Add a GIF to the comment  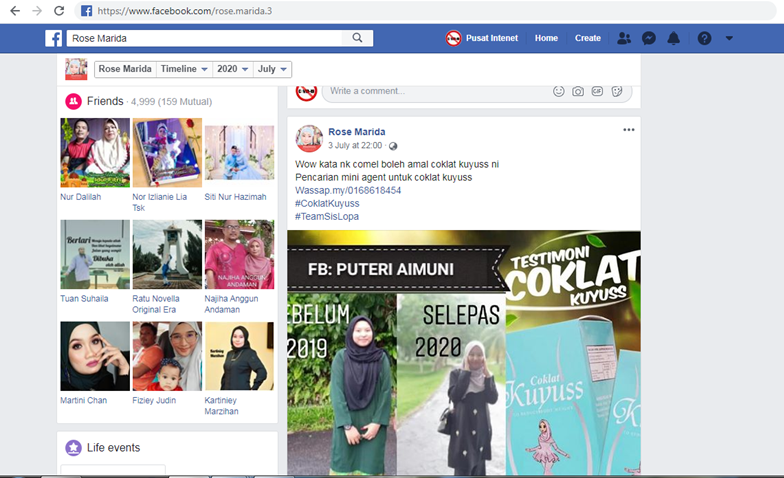pos(597,91)
